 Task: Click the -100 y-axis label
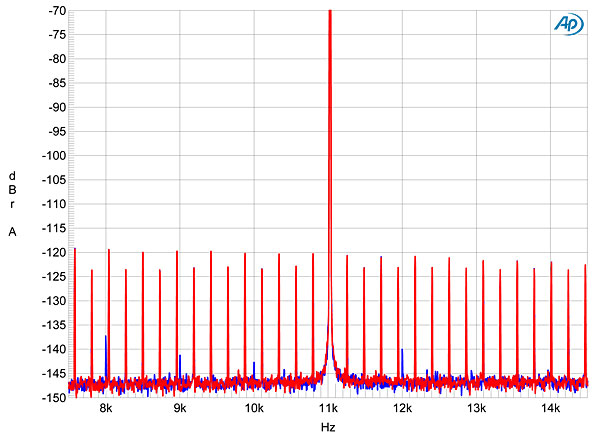[54, 156]
